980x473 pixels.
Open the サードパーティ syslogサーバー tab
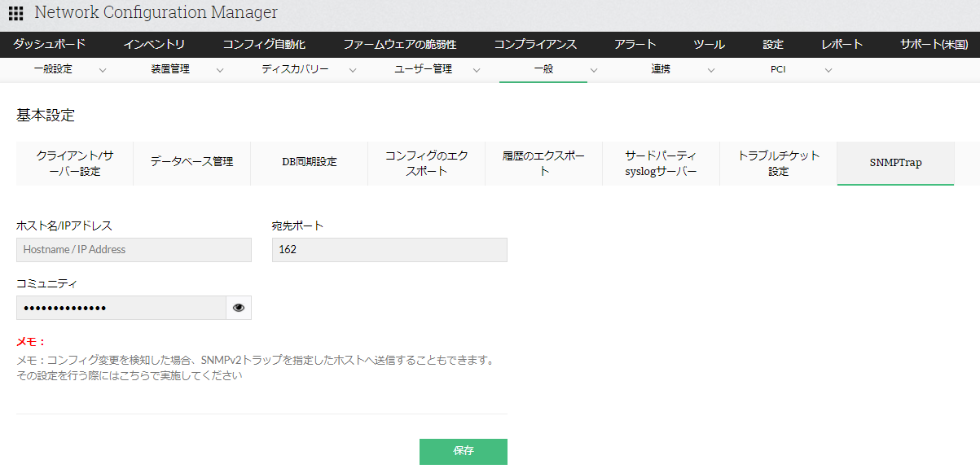pos(661,163)
